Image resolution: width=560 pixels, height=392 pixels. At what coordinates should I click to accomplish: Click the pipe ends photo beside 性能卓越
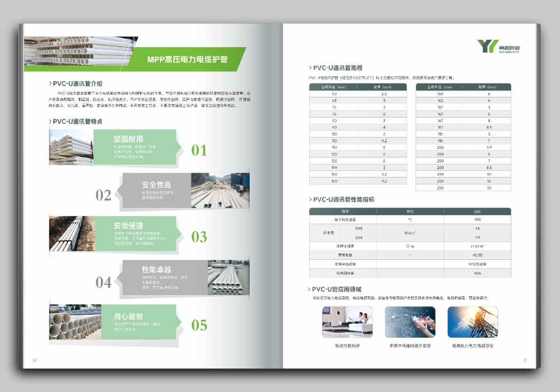pos(228,277)
